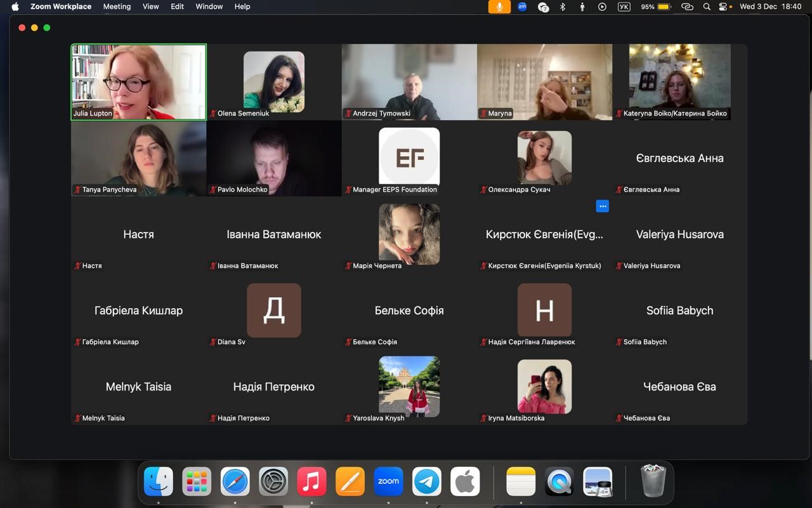The width and height of the screenshot is (812, 508).
Task: Click the muted mic icon beside Olena Semeniuk
Action: click(x=213, y=114)
